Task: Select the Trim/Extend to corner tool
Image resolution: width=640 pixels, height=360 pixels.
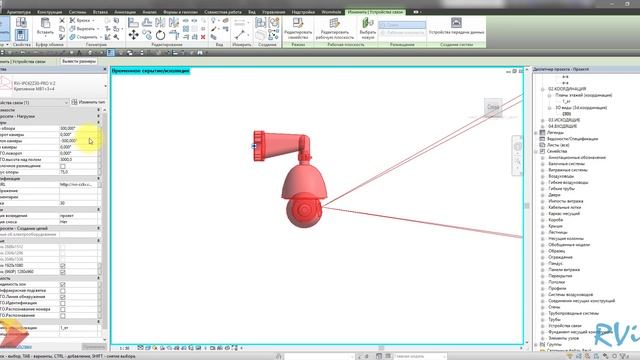Action: coord(174,35)
